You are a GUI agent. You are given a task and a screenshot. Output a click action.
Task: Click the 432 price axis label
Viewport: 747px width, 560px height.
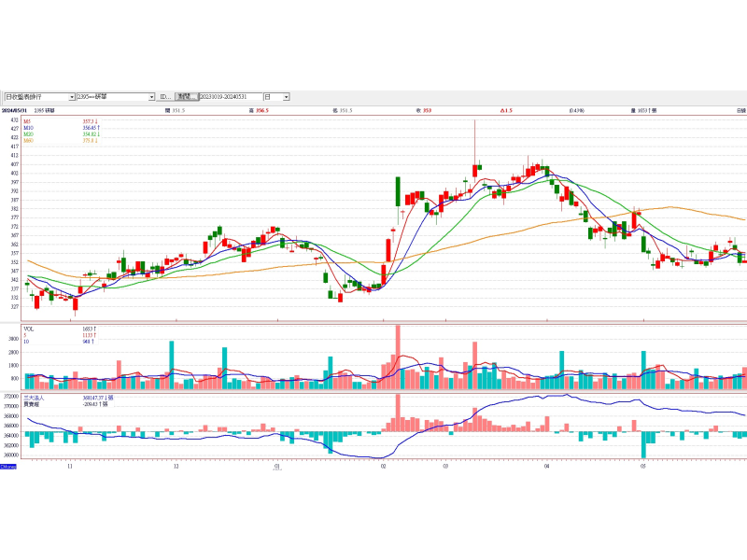pyautogui.click(x=14, y=120)
